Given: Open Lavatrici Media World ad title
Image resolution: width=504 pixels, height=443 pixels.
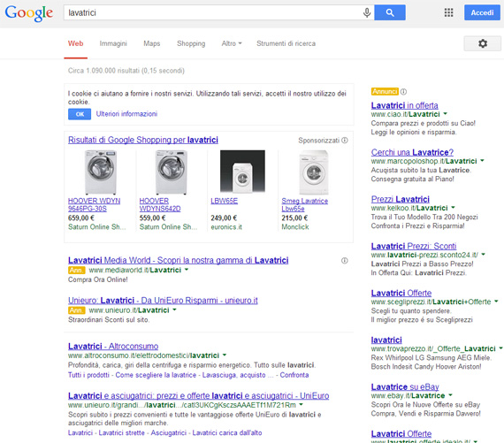Looking at the screenshot, I should click(x=178, y=260).
